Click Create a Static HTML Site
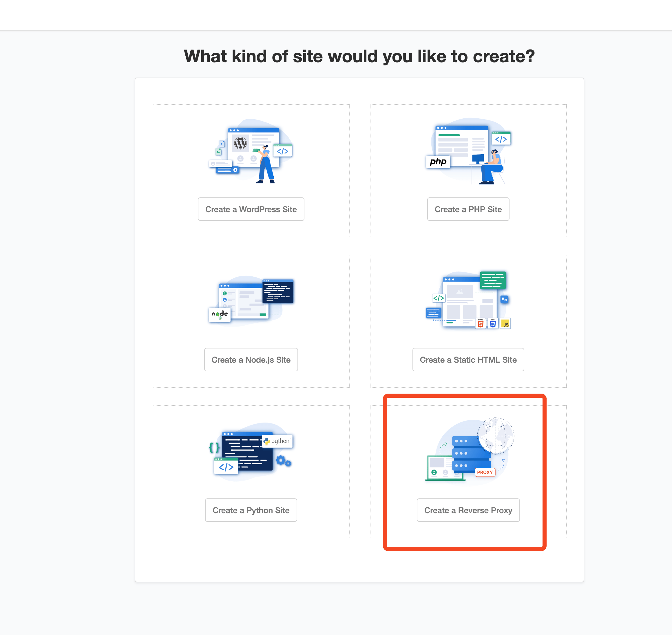 468,360
